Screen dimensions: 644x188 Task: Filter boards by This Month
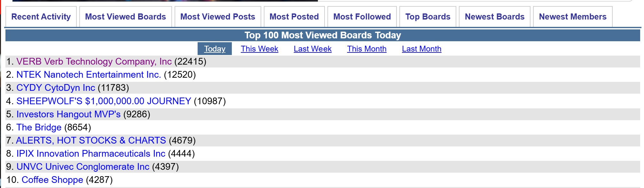pos(367,49)
